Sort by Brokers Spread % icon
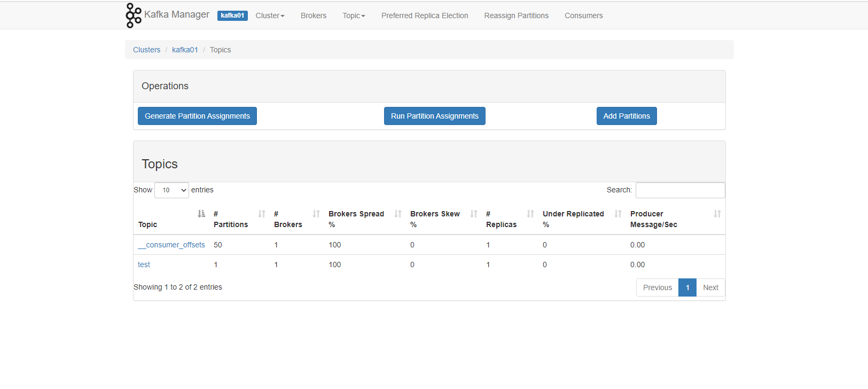The height and width of the screenshot is (389, 868). pos(398,214)
